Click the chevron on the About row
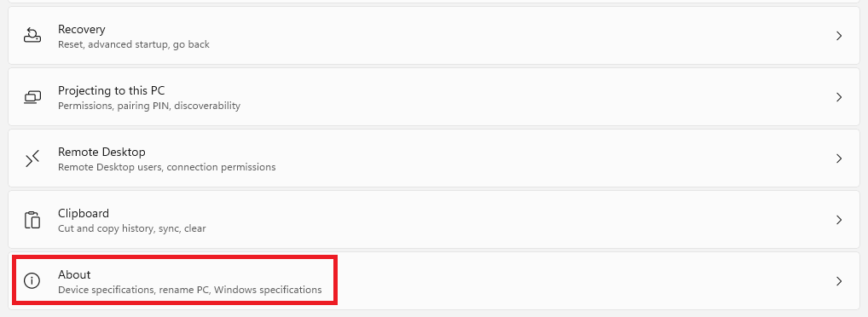Screen dimensions: 868x317 pos(839,281)
